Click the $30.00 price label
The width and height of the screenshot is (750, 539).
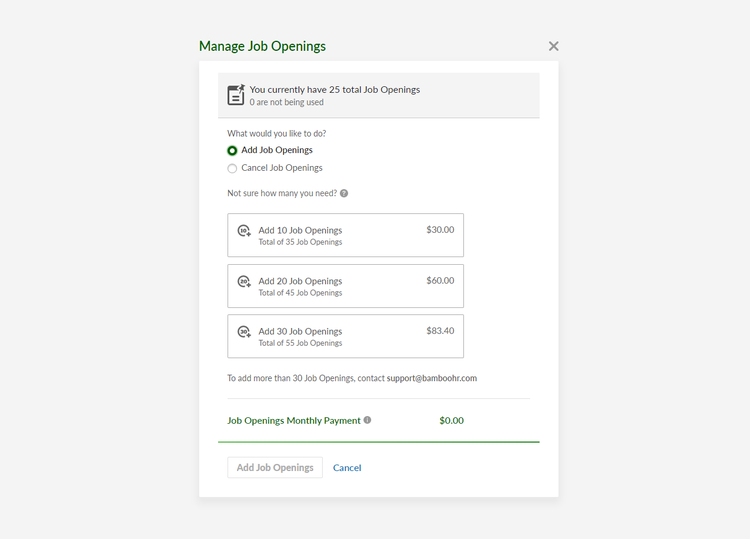[x=440, y=230]
